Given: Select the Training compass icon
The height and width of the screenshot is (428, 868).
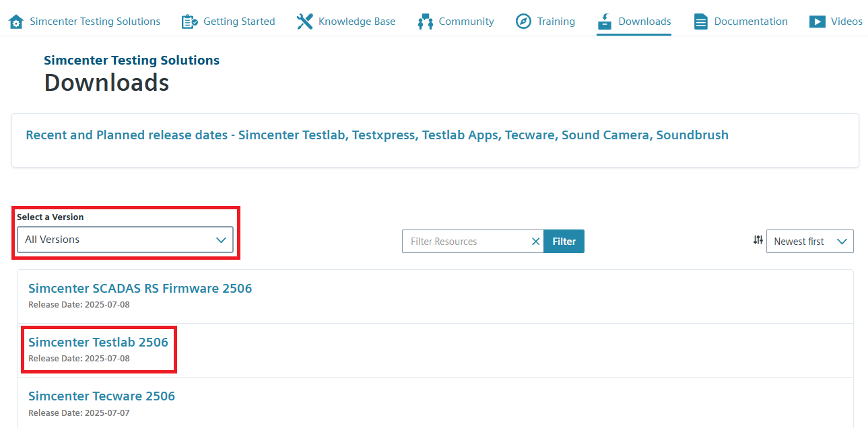Looking at the screenshot, I should (x=523, y=21).
